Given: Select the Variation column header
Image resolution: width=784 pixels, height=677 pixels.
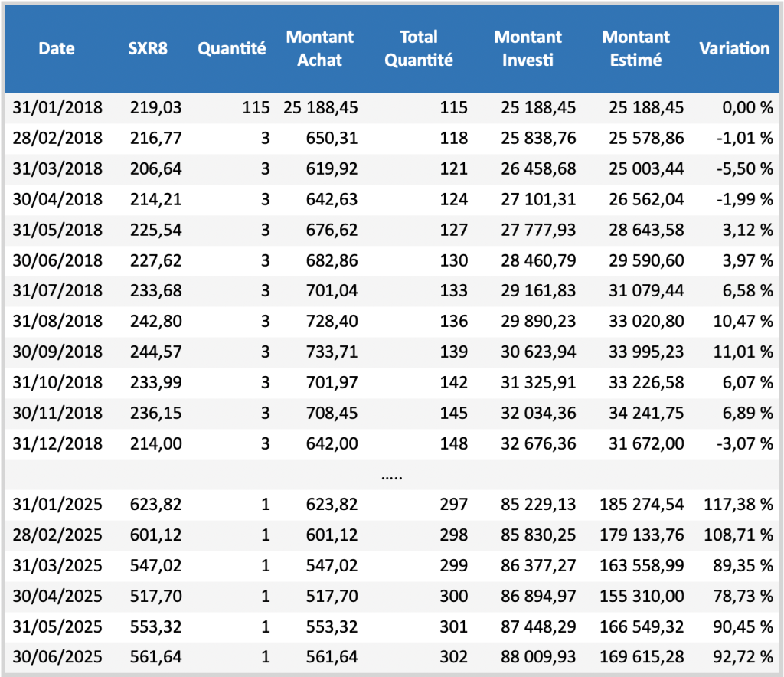Looking at the screenshot, I should 734,48.
